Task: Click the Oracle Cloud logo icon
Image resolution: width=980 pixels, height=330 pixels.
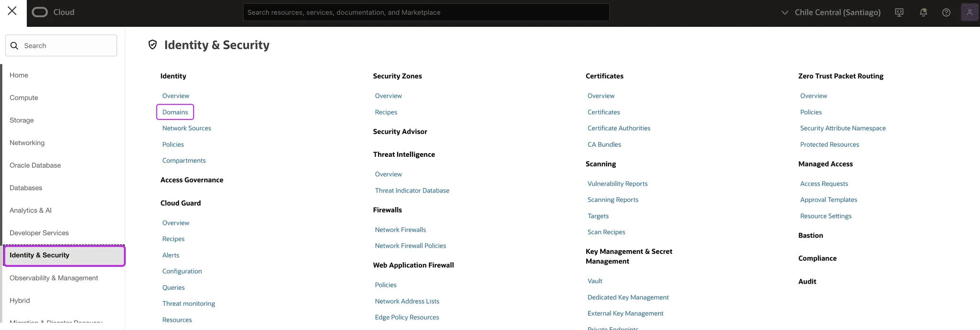Action: click(x=40, y=12)
